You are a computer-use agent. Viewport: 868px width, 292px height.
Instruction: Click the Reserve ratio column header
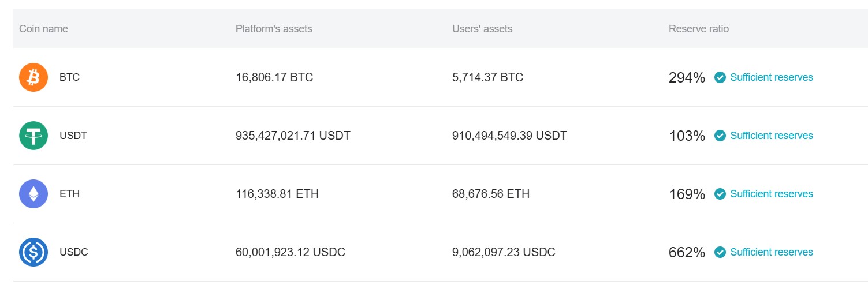tap(699, 29)
